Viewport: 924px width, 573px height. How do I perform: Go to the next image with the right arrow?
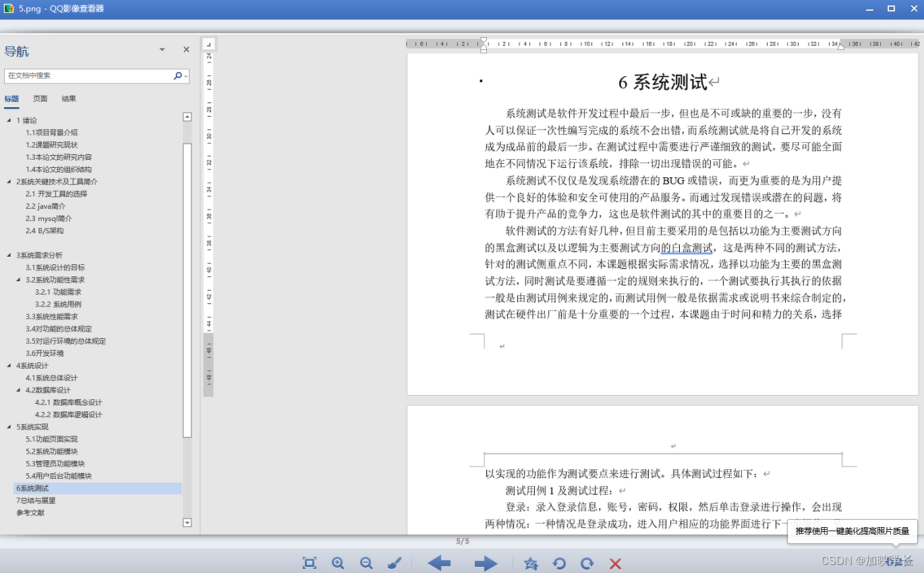(x=486, y=563)
